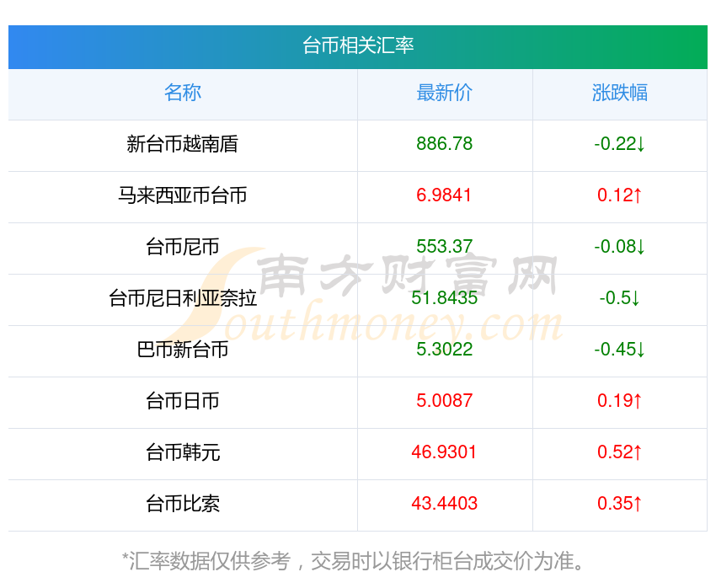Viewport: 716px width, 588px height.
Task: Select the 台币日币 row name
Action: click(x=183, y=401)
